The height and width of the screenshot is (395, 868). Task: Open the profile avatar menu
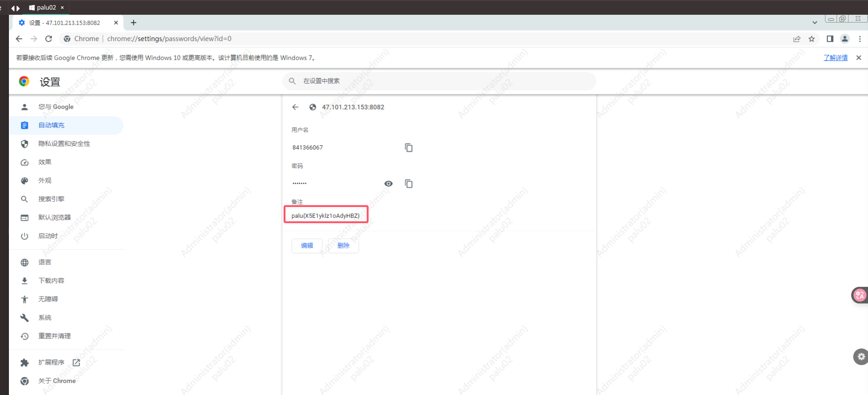point(845,39)
